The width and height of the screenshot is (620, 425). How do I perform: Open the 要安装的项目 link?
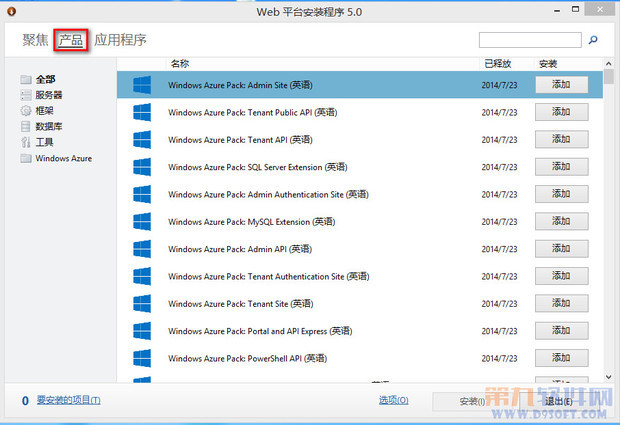[69, 400]
